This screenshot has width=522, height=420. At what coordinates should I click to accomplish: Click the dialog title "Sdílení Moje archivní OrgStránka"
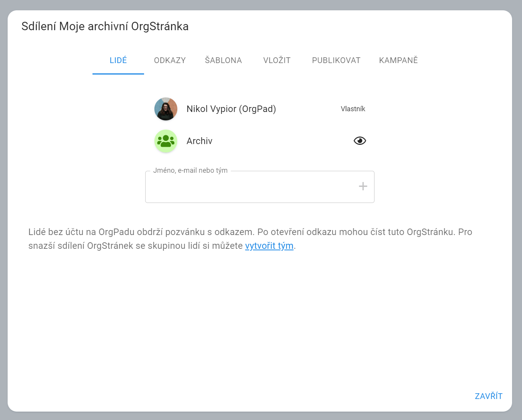pyautogui.click(x=105, y=26)
